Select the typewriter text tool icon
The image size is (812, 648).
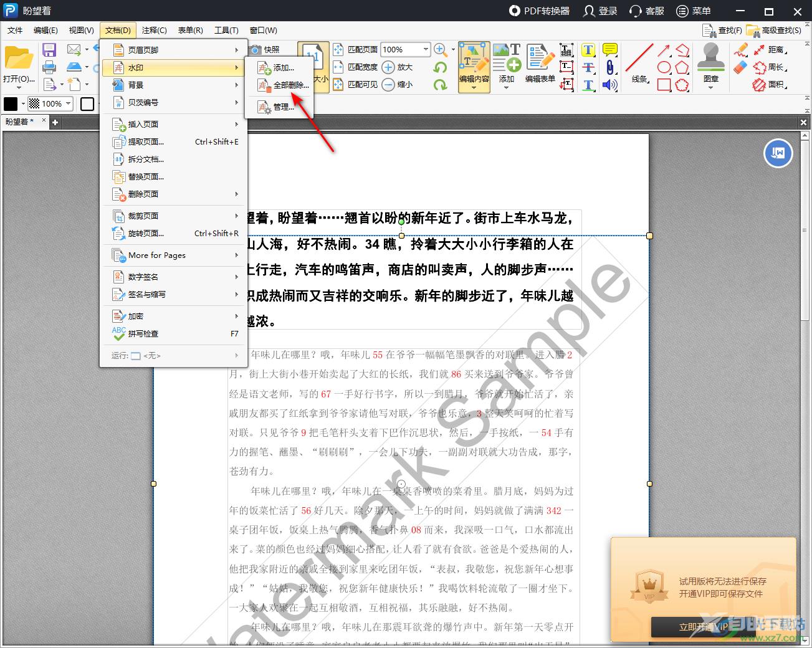point(566,50)
